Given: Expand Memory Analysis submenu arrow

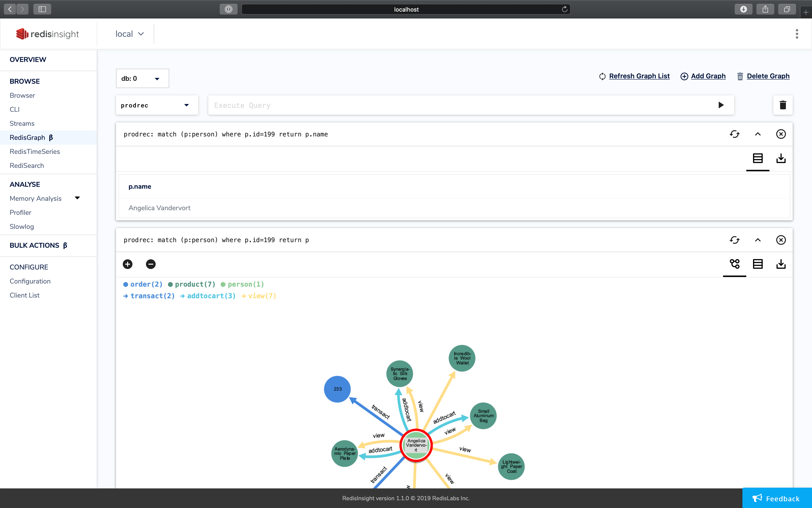Looking at the screenshot, I should (x=77, y=198).
